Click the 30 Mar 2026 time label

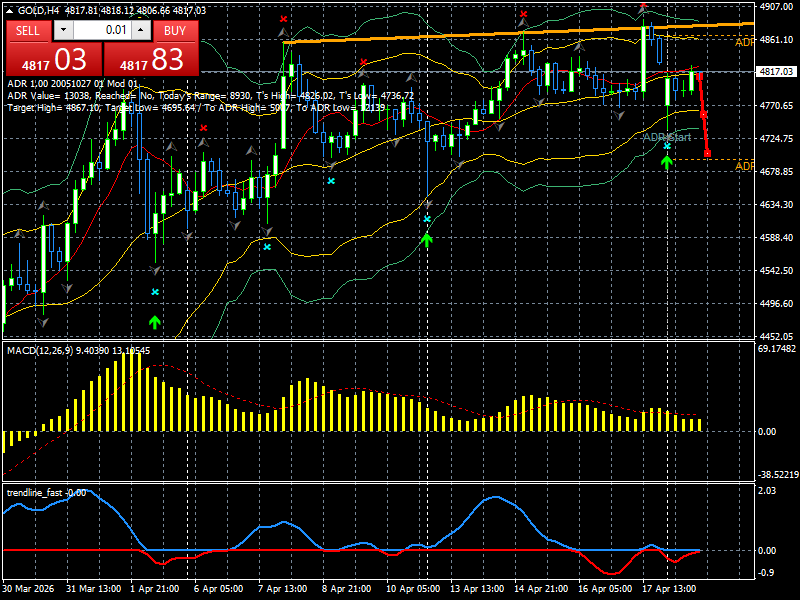28,588
